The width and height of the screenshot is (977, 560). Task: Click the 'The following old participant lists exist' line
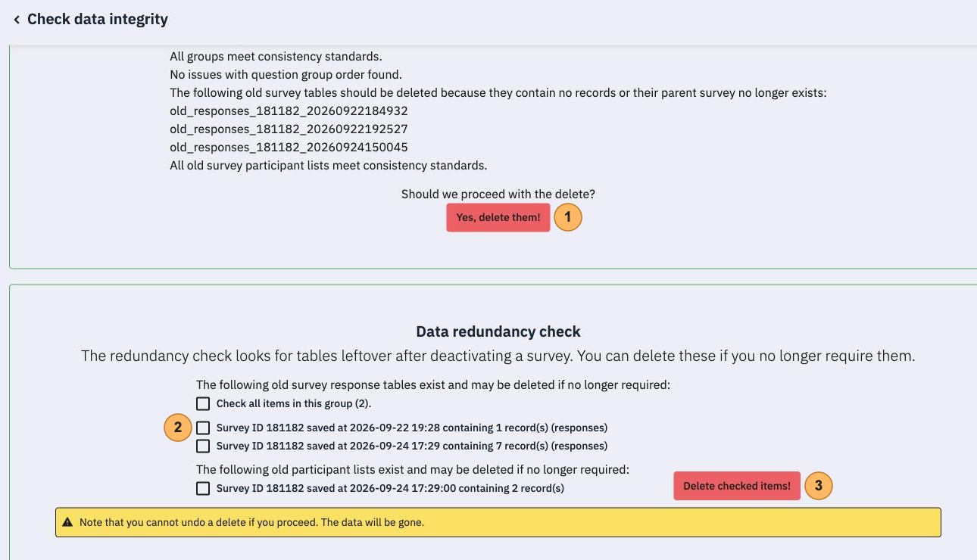click(413, 469)
